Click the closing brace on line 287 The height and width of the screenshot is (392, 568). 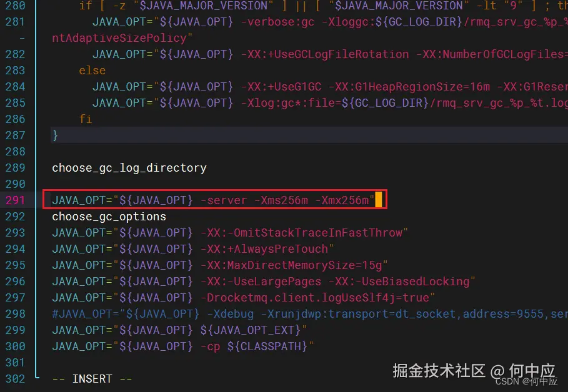(55, 135)
